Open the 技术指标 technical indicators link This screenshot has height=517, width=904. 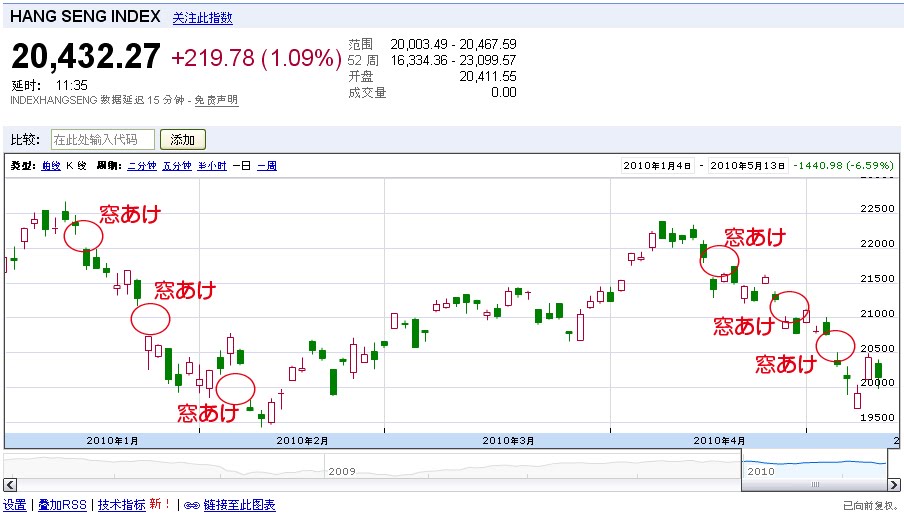tap(122, 505)
